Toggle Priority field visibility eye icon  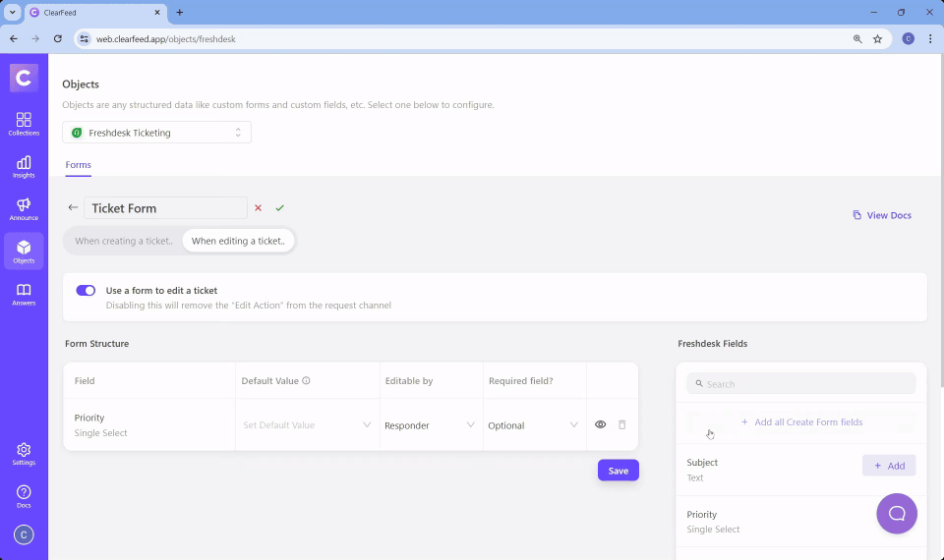(600, 425)
